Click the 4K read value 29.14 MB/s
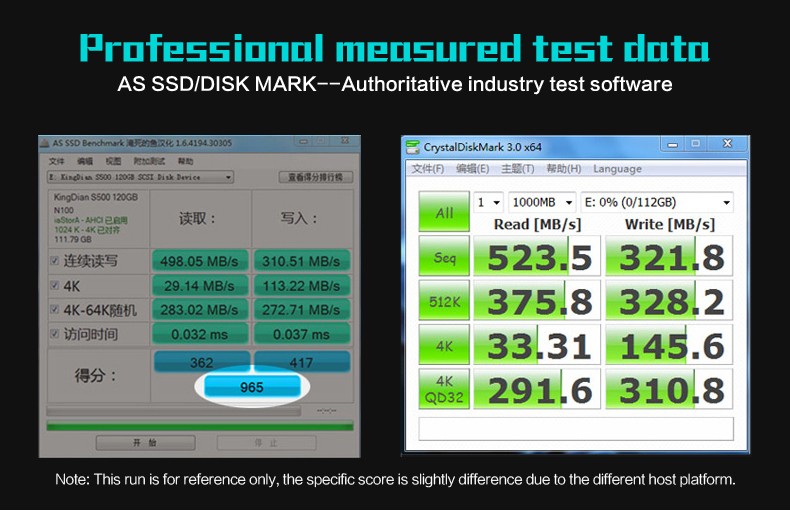 [x=200, y=286]
